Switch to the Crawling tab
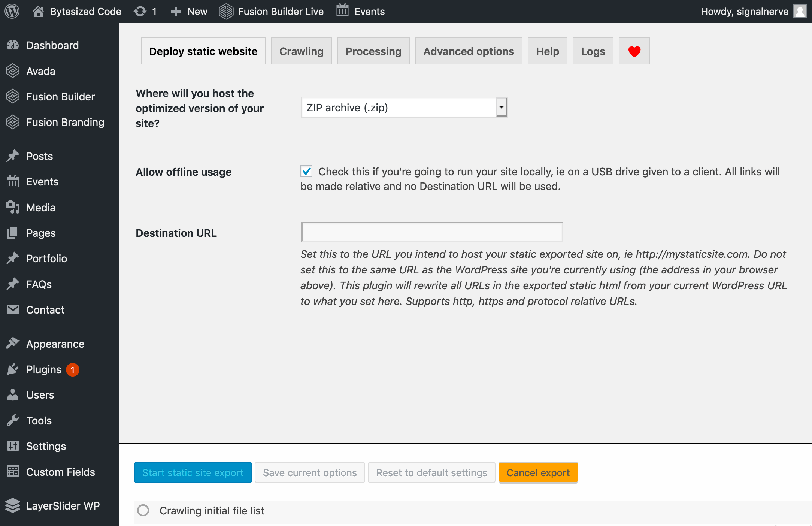The width and height of the screenshot is (812, 526). point(301,51)
